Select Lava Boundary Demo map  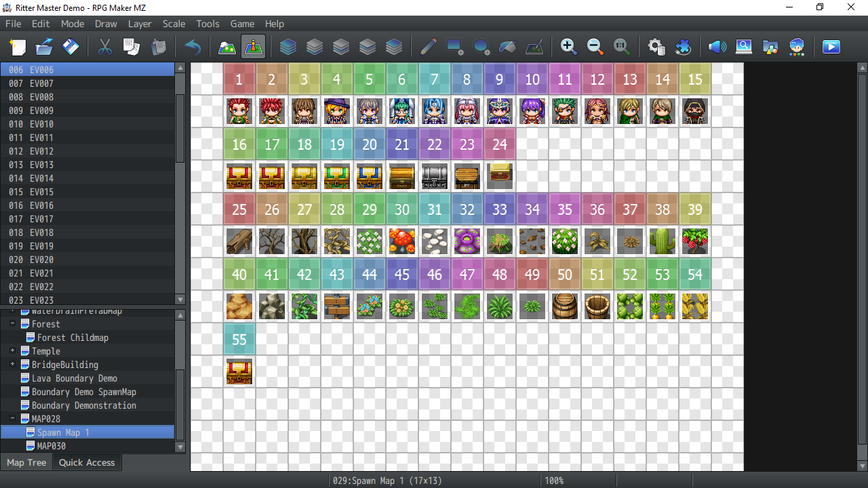pos(75,378)
